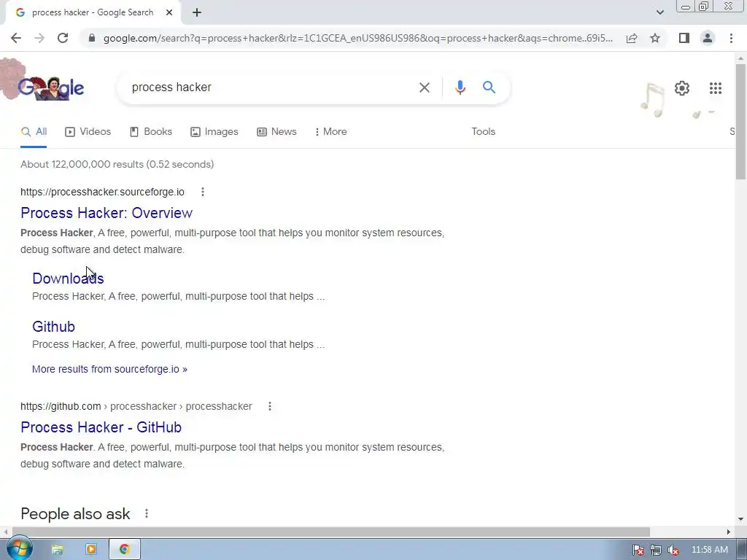Image resolution: width=747 pixels, height=560 pixels.
Task: Share this page using the share icon
Action: [632, 38]
